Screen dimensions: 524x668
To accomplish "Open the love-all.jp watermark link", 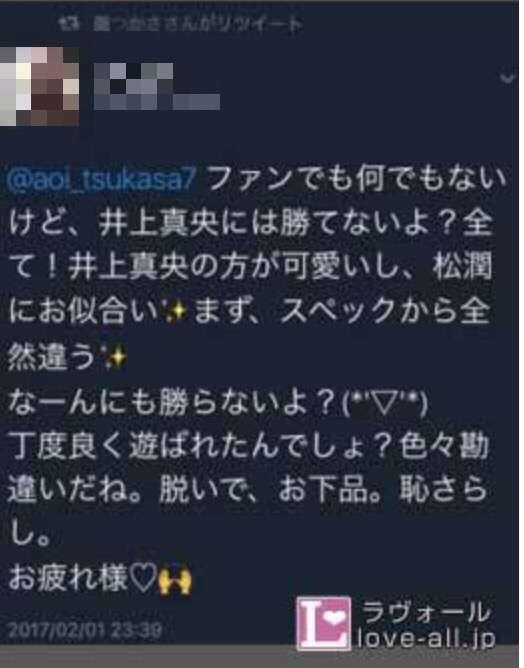I will [x=426, y=638].
